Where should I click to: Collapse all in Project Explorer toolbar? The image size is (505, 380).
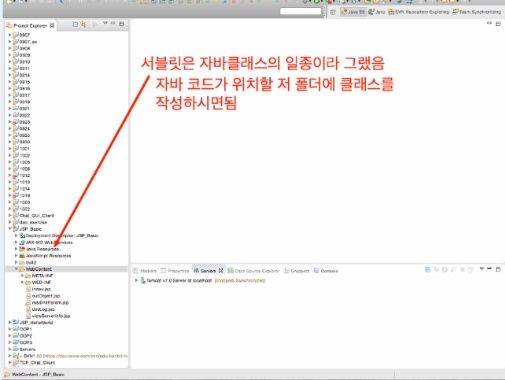[75, 24]
